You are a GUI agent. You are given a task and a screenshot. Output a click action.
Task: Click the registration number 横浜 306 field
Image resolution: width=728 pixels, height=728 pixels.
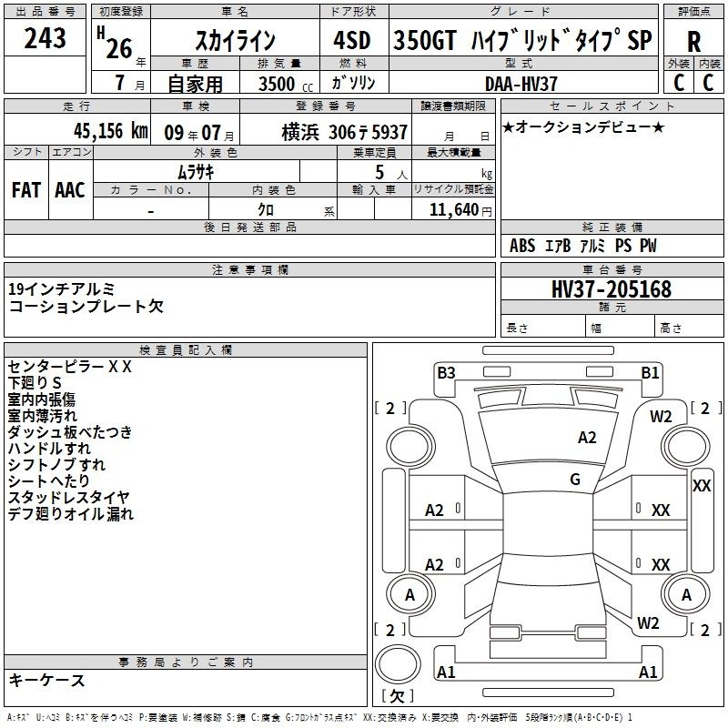pos(326,132)
